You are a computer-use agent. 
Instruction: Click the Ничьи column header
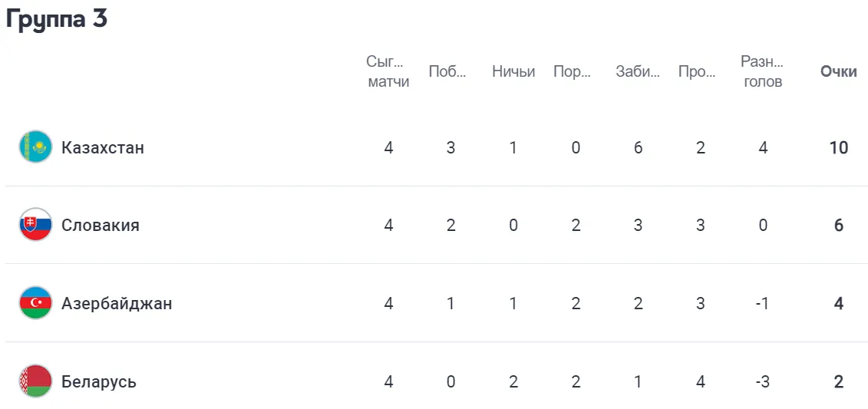click(x=513, y=72)
